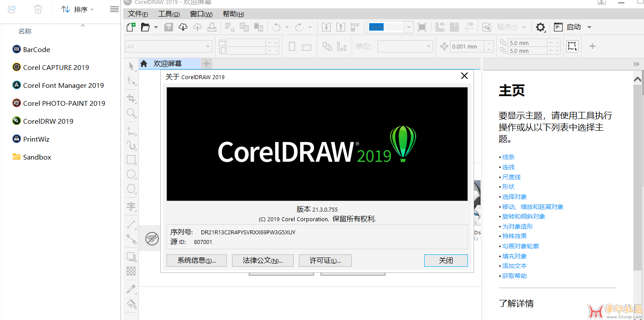Open the zoom level 100% dropdown
Screen dimensions: 644x320
(409, 27)
